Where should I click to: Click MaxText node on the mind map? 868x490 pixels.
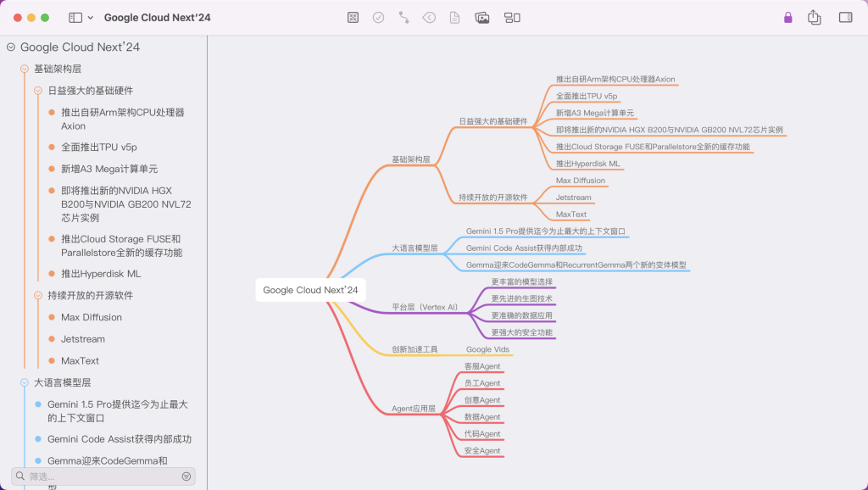[x=571, y=214]
